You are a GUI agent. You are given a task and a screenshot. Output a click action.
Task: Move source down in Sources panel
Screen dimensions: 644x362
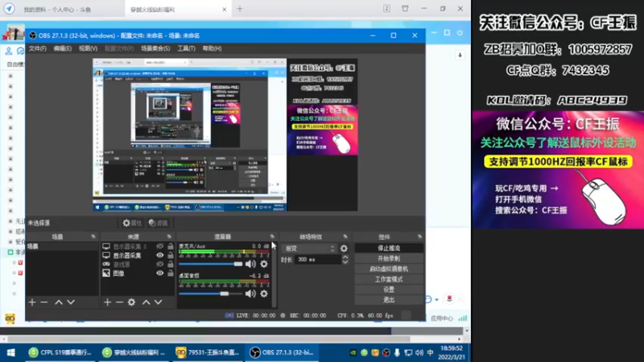158,302
